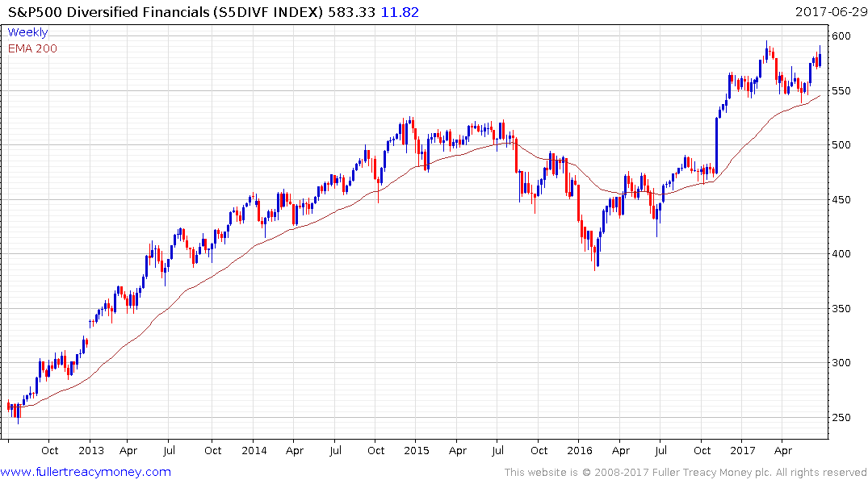Select the 'EMA 200' legend label
The height and width of the screenshot is (484, 868).
pos(32,48)
